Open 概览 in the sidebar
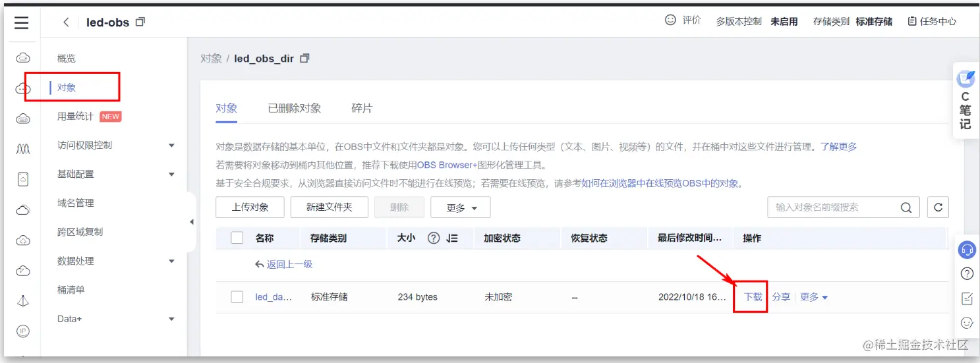The image size is (980, 363). click(67, 59)
